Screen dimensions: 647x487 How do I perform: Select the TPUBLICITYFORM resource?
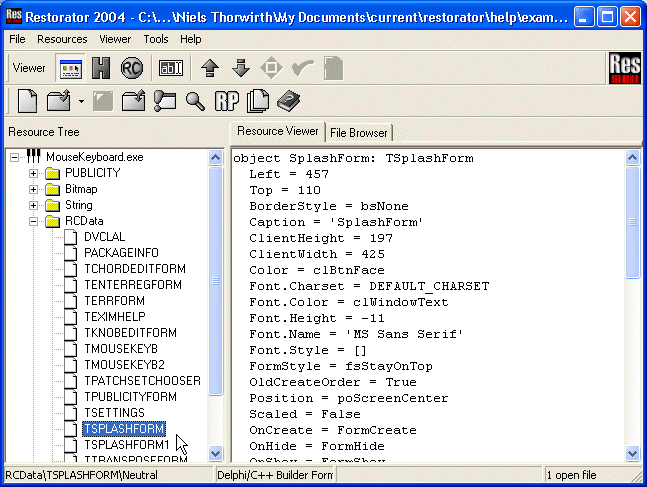coord(130,397)
